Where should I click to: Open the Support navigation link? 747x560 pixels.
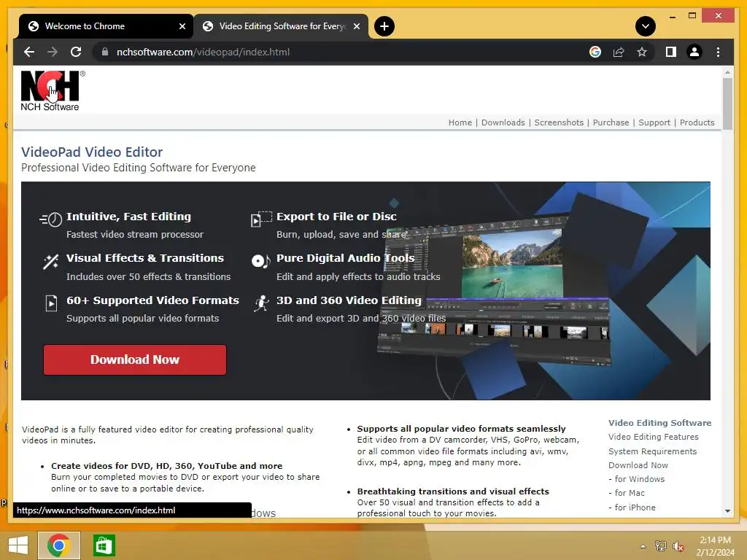654,122
